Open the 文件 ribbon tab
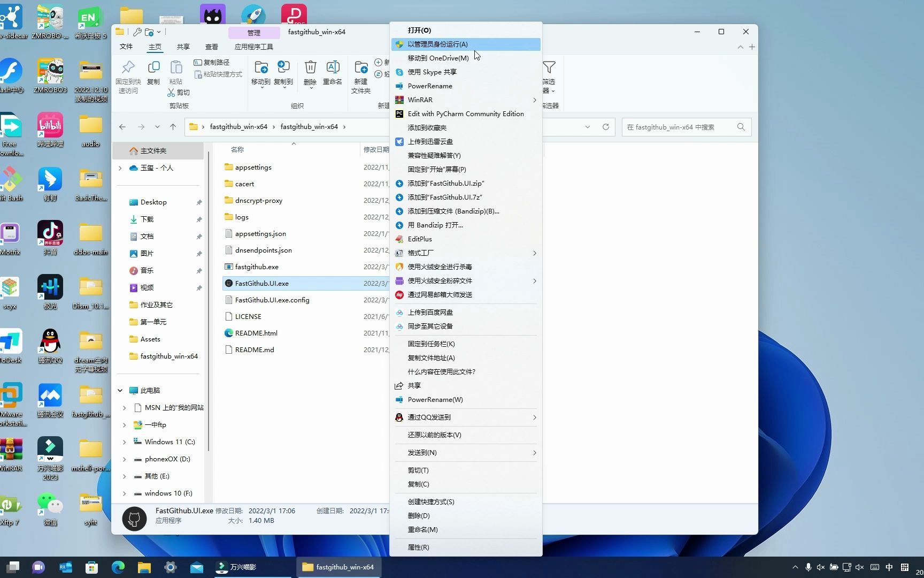Image resolution: width=924 pixels, height=578 pixels. tap(126, 47)
